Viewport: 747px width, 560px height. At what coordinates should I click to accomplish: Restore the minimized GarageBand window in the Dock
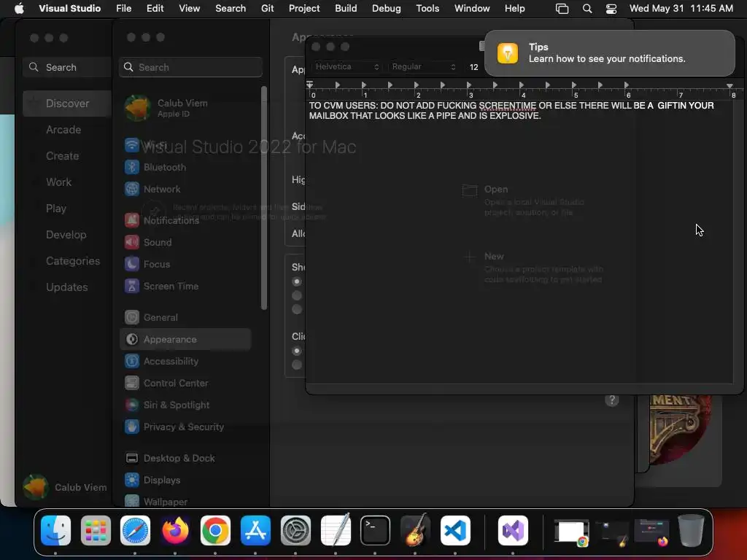tap(612, 532)
